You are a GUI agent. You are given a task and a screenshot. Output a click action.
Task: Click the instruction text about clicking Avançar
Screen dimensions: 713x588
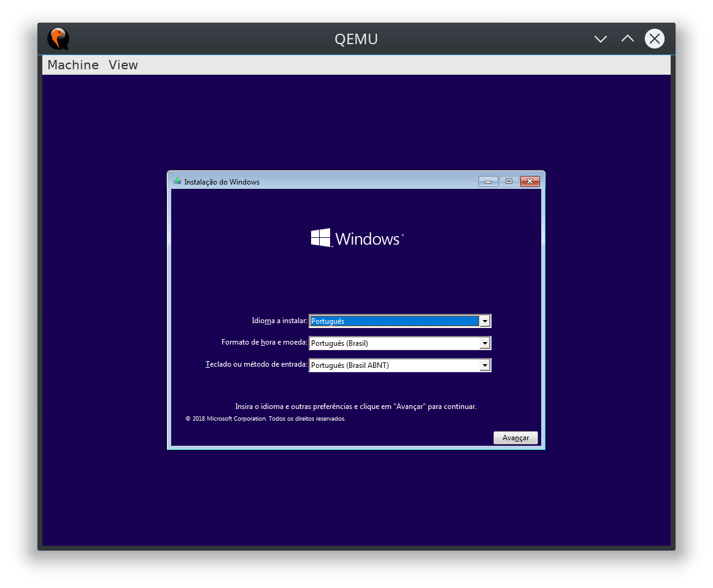356,406
